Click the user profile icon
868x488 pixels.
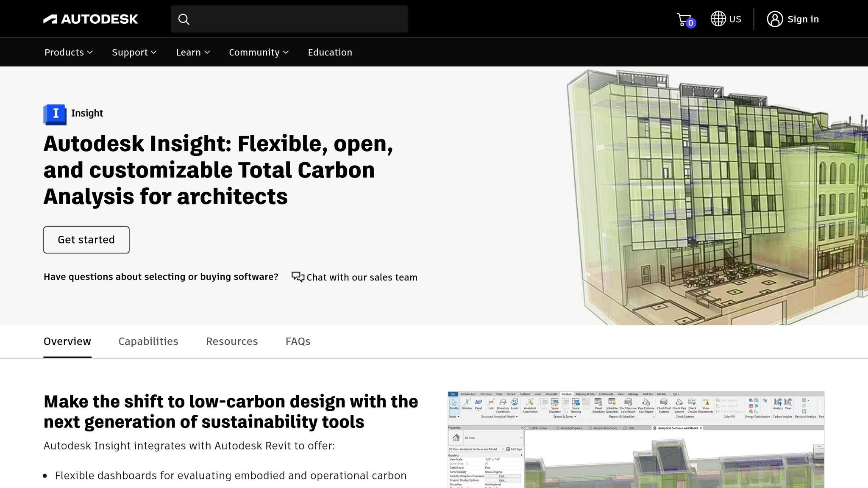(775, 19)
